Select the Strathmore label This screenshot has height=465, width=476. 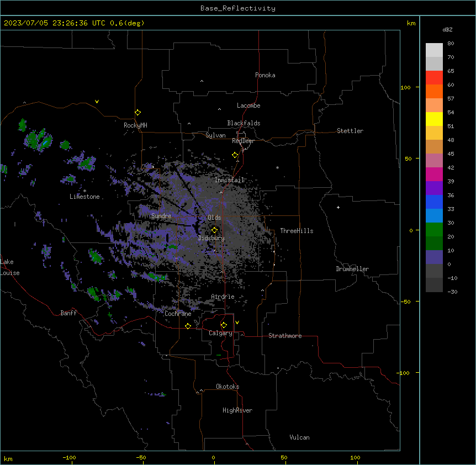tap(285, 336)
